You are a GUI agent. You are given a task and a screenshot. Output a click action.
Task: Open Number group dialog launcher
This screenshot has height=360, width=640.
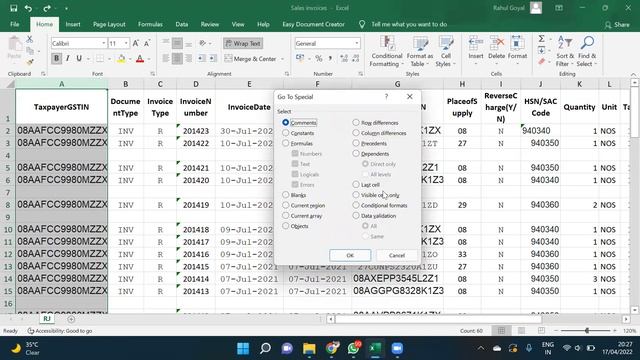[361, 74]
